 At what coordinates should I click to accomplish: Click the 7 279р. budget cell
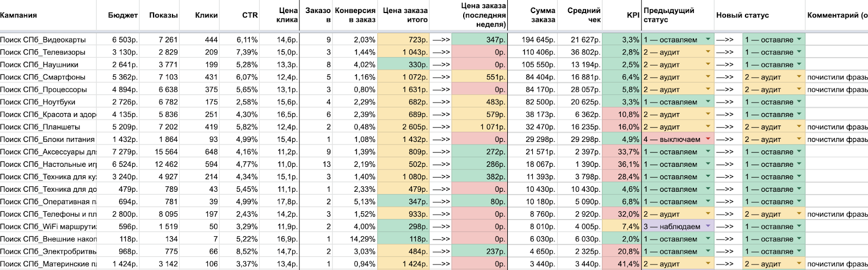click(122, 152)
